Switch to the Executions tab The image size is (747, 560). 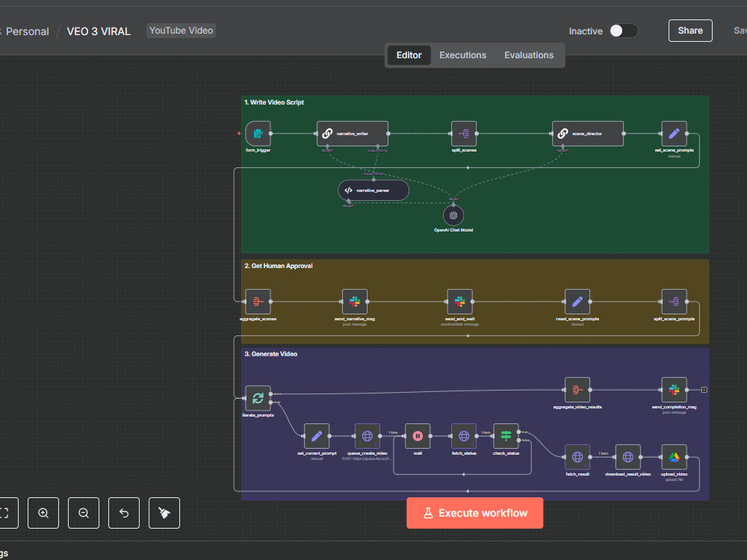(x=462, y=55)
